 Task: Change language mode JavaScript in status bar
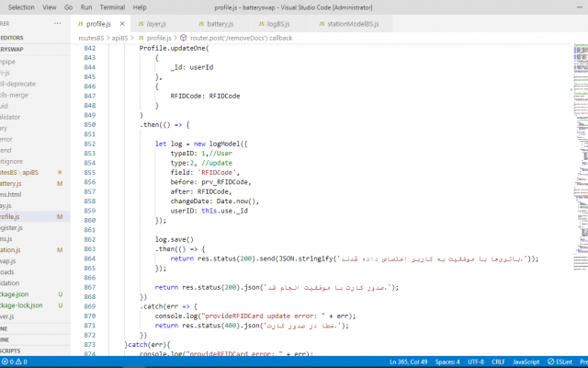click(x=526, y=362)
